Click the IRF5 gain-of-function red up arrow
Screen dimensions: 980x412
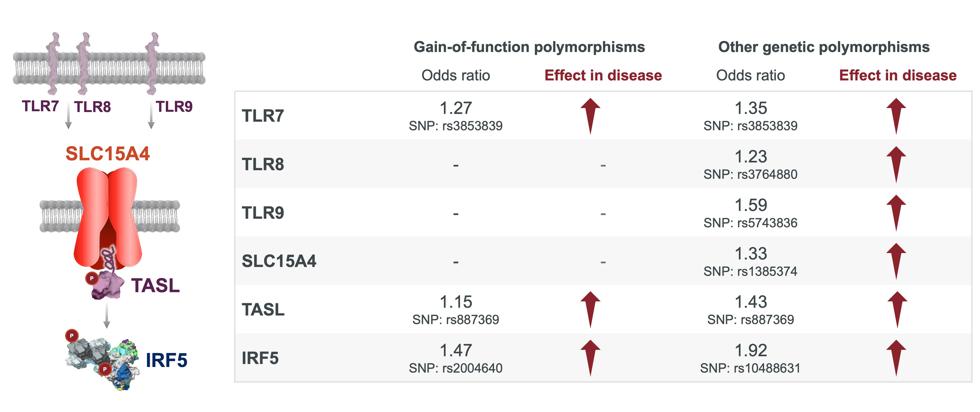(590, 358)
